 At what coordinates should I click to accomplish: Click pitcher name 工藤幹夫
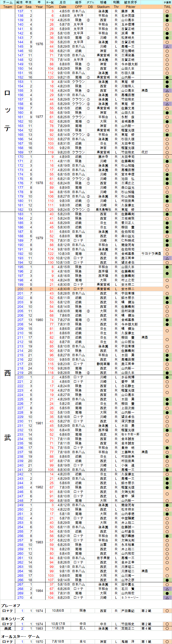128,452
